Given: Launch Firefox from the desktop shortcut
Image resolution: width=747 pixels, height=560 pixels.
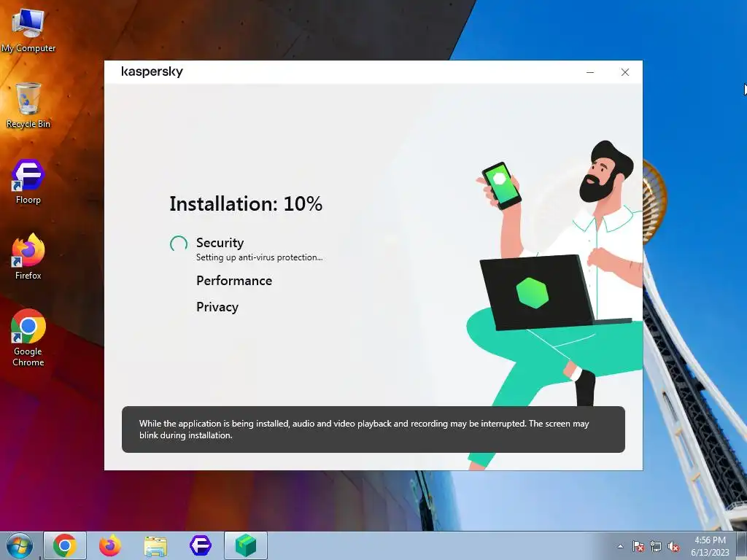Looking at the screenshot, I should 28,257.
